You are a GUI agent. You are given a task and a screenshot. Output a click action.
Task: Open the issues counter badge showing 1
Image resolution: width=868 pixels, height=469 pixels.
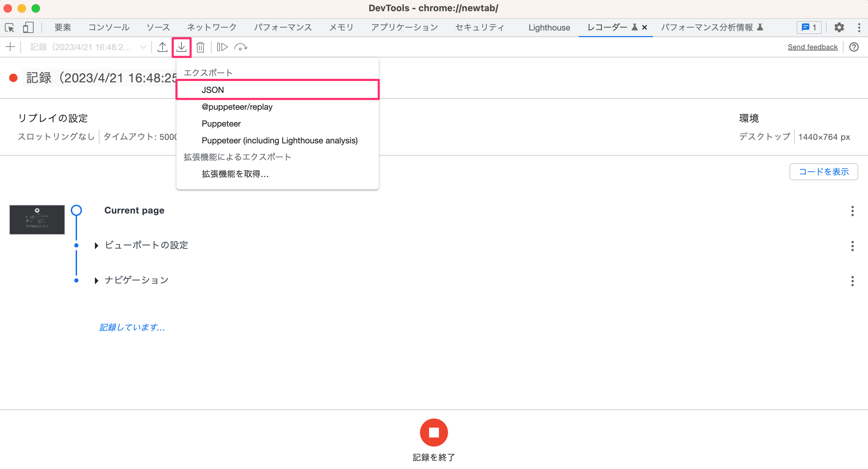(809, 27)
